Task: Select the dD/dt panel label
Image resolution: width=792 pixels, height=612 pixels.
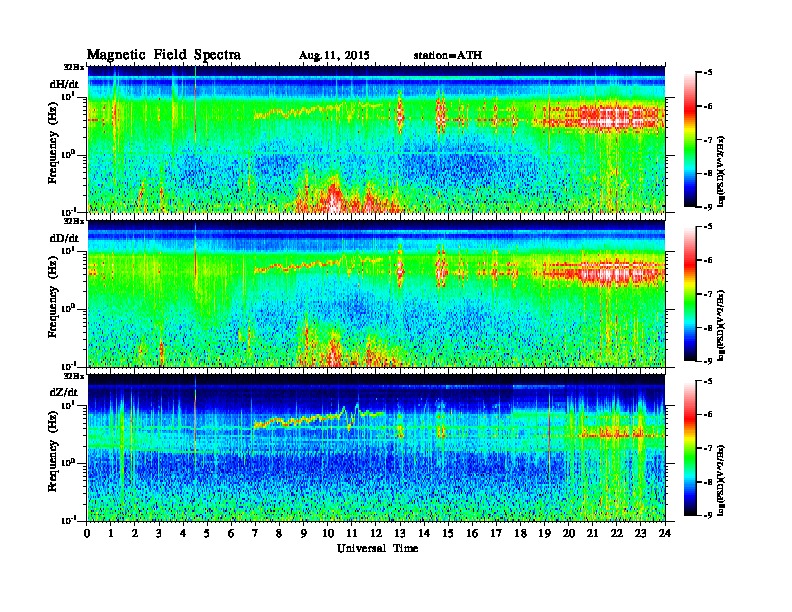Action: click(x=64, y=238)
